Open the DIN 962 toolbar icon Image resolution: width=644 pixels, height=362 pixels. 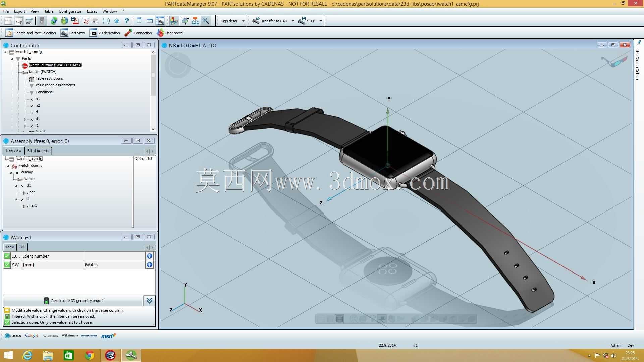(96, 21)
